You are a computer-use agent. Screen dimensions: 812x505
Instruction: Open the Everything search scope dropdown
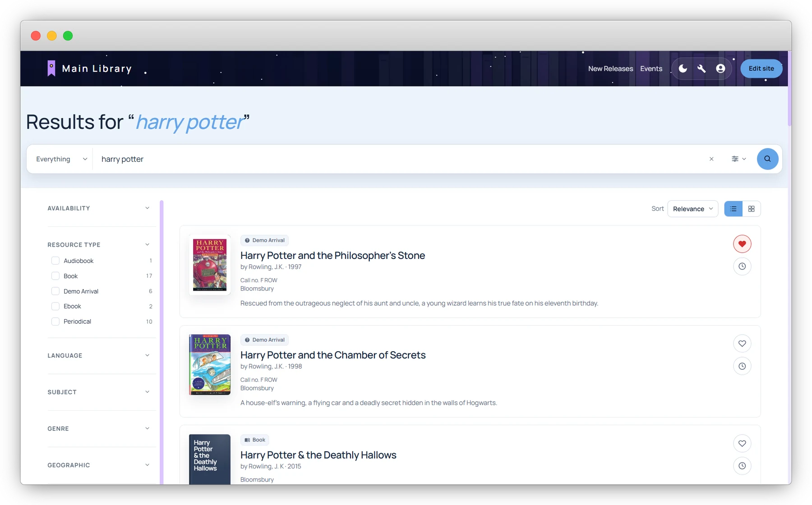click(x=61, y=159)
